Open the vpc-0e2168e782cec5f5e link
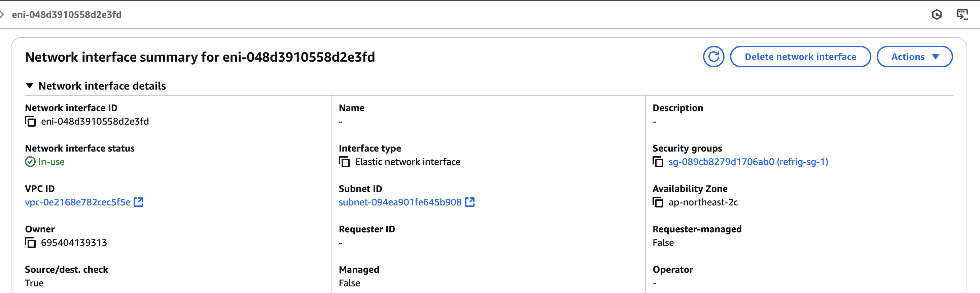980x293 pixels. [78, 202]
